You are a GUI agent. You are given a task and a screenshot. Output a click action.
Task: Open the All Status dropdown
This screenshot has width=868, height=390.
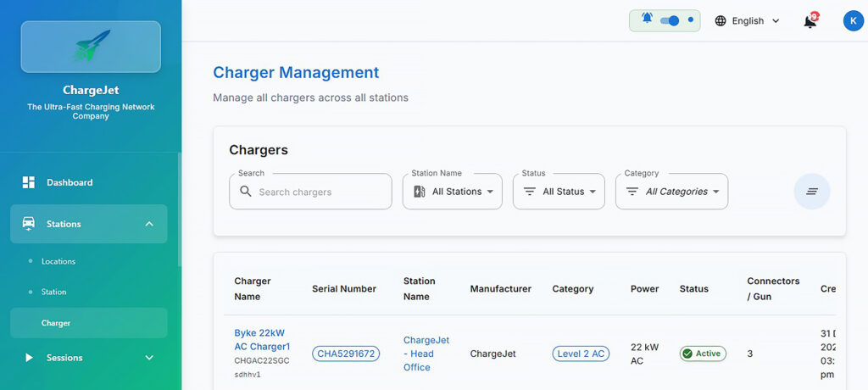559,192
